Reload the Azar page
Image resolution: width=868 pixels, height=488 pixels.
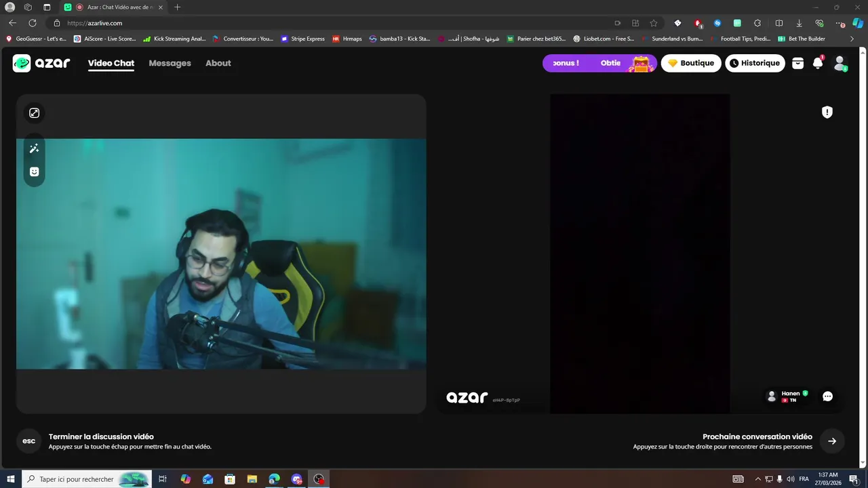pyautogui.click(x=33, y=23)
